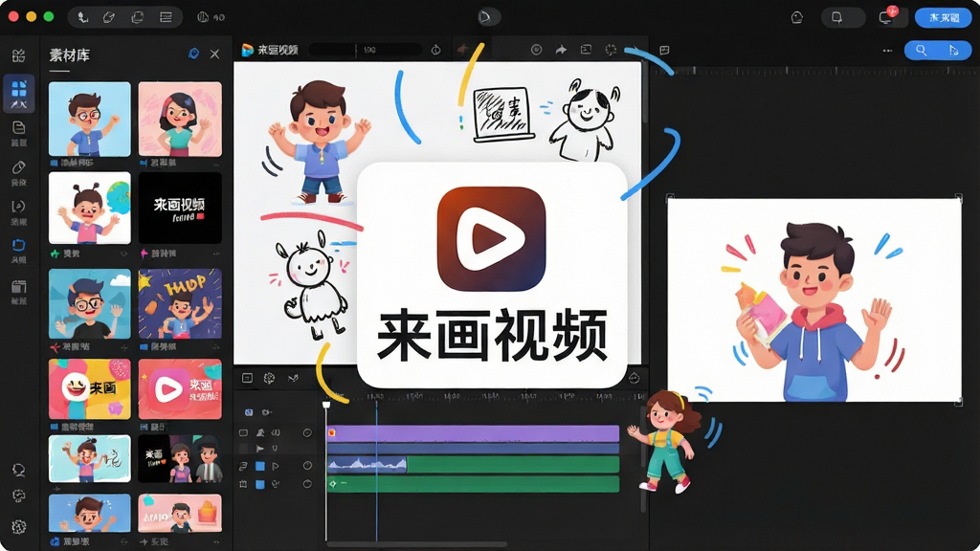
Task: Click the 素材库 panel title
Action: tap(69, 55)
